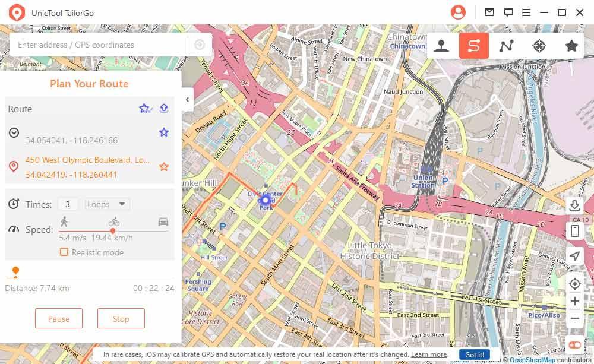Image resolution: width=594 pixels, height=364 pixels.
Task: Expand the start point chevron
Action: coord(14,132)
